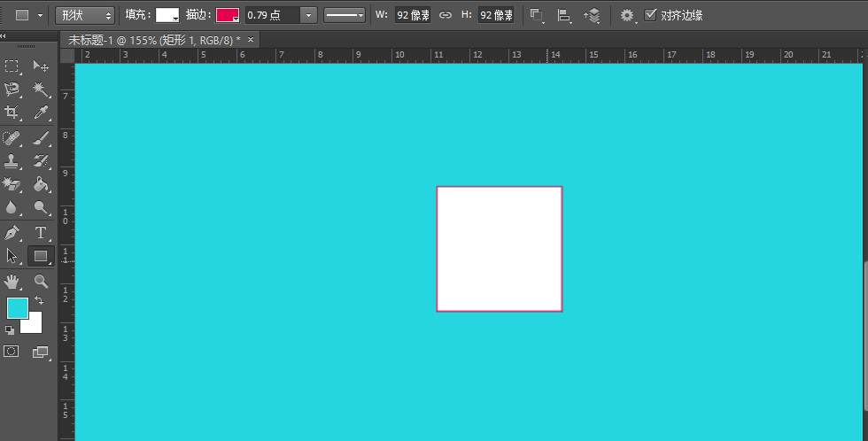Select the Hand tool

(12, 282)
